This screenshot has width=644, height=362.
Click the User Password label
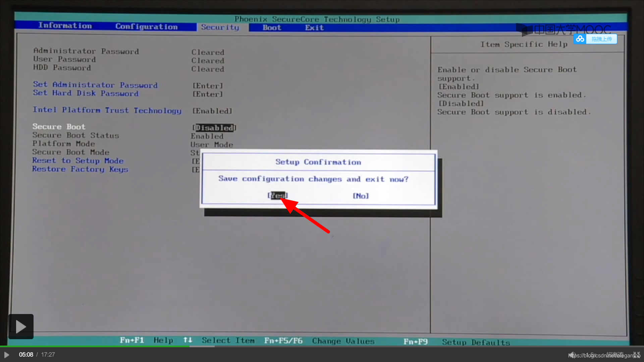point(64,59)
